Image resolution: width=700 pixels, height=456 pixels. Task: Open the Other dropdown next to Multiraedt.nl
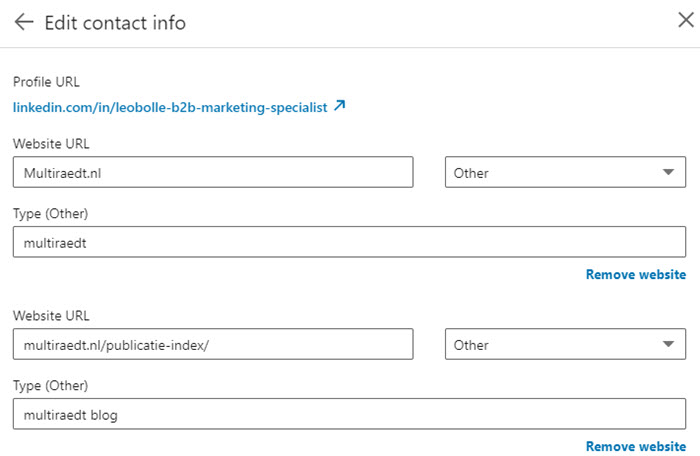pyautogui.click(x=565, y=172)
